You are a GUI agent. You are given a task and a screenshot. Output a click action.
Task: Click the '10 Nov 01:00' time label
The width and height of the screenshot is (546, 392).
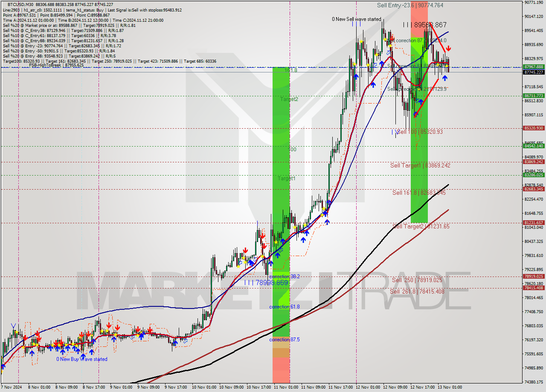tap(203, 387)
